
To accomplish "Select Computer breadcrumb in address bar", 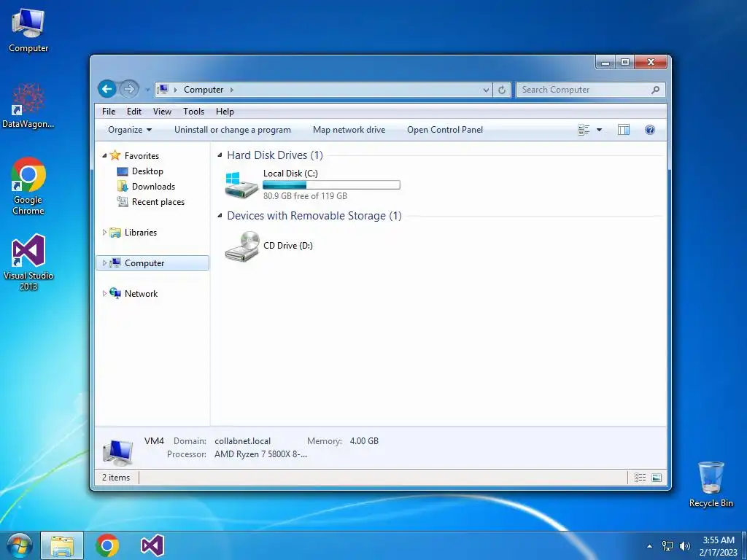I will coord(204,90).
